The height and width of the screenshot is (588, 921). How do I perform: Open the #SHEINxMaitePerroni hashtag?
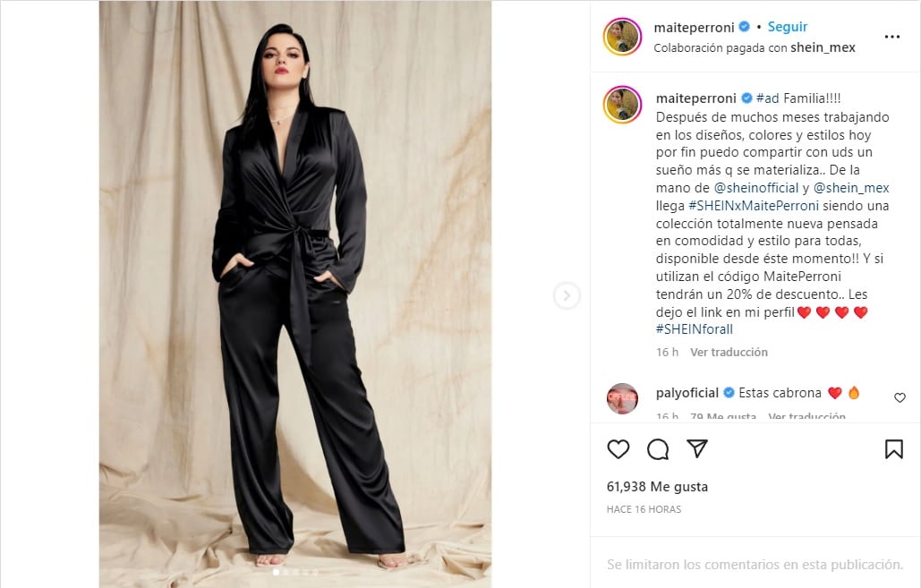[x=754, y=206]
